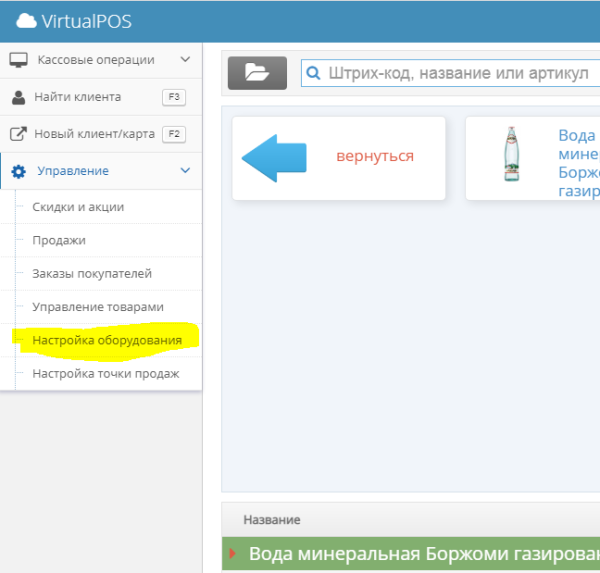Screen dimensions: 600x573
Task: Expand the red triangle on the Боржоми row
Action: [232, 553]
